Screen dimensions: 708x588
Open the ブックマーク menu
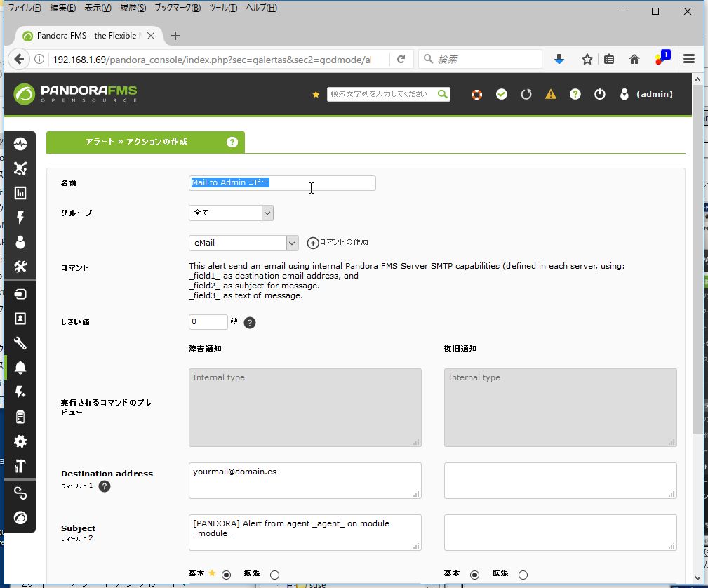178,8
